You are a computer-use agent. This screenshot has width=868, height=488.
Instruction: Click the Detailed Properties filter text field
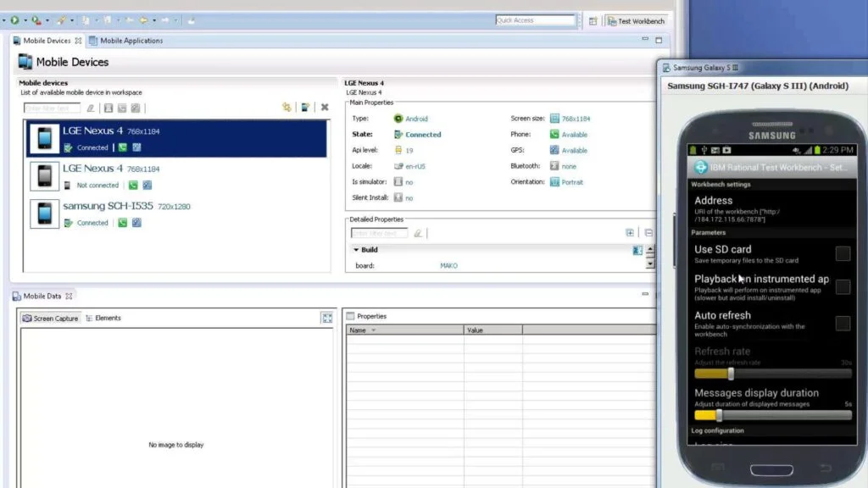pyautogui.click(x=379, y=234)
